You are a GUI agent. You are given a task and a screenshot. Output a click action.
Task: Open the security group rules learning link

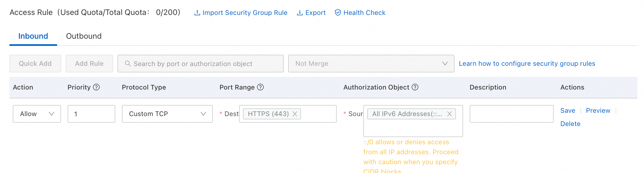tap(527, 64)
